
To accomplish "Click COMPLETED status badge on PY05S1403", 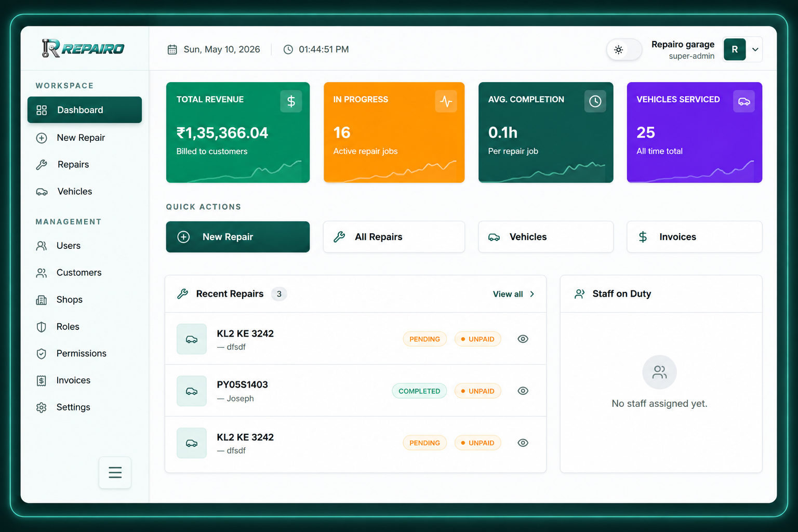I will (x=419, y=391).
